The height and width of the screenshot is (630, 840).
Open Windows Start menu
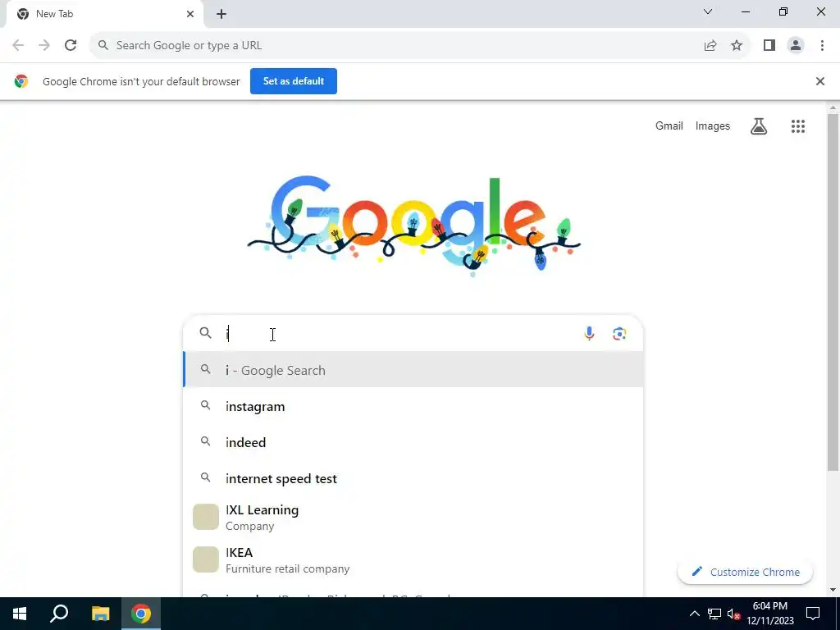[20, 614]
